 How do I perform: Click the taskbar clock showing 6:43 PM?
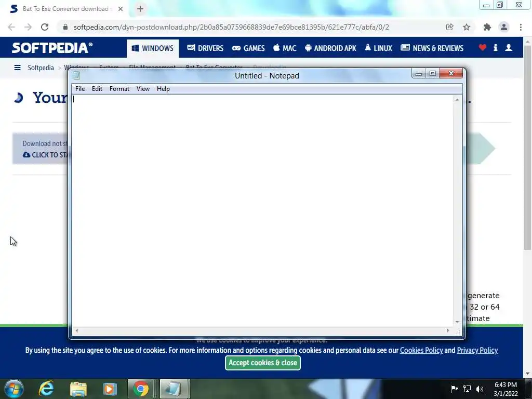506,389
